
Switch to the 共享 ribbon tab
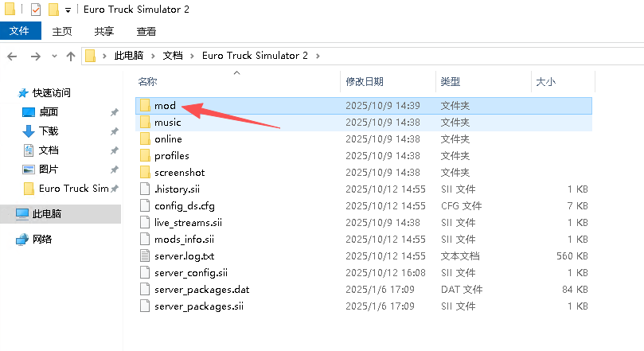point(103,31)
